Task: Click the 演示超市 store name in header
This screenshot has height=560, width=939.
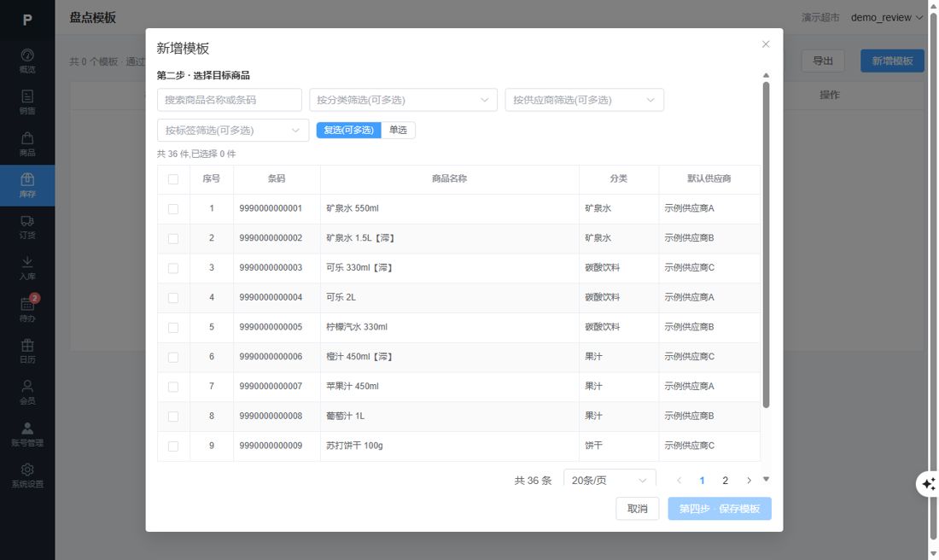Action: 820,17
